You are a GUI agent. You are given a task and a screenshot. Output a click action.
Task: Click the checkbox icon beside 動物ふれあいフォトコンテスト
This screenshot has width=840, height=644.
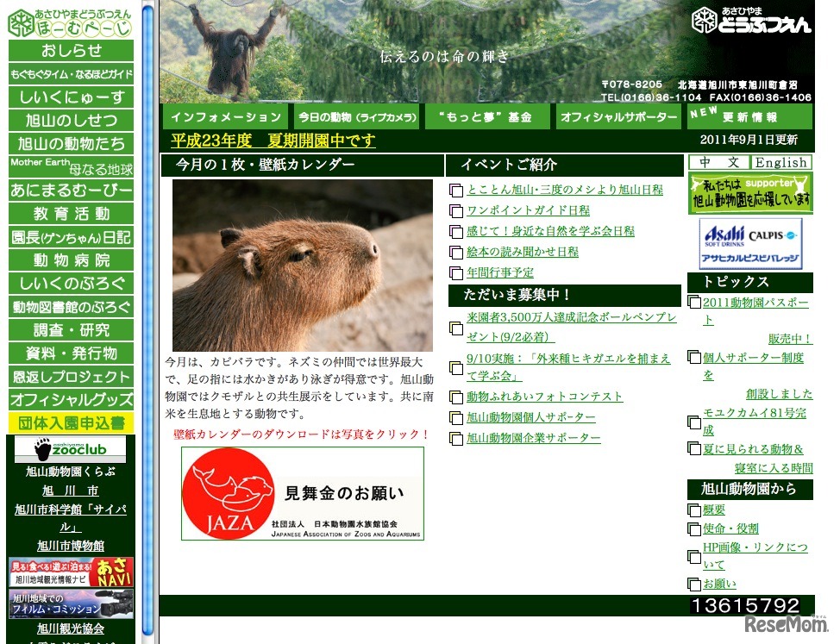tap(456, 397)
